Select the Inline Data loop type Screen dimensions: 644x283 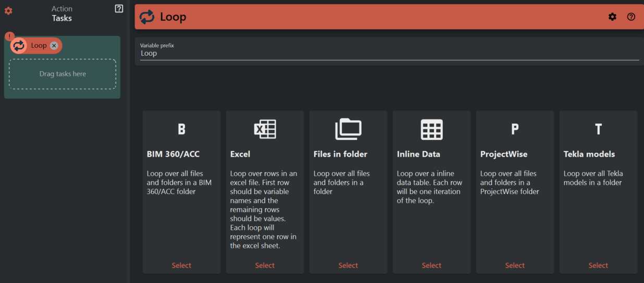click(x=431, y=265)
